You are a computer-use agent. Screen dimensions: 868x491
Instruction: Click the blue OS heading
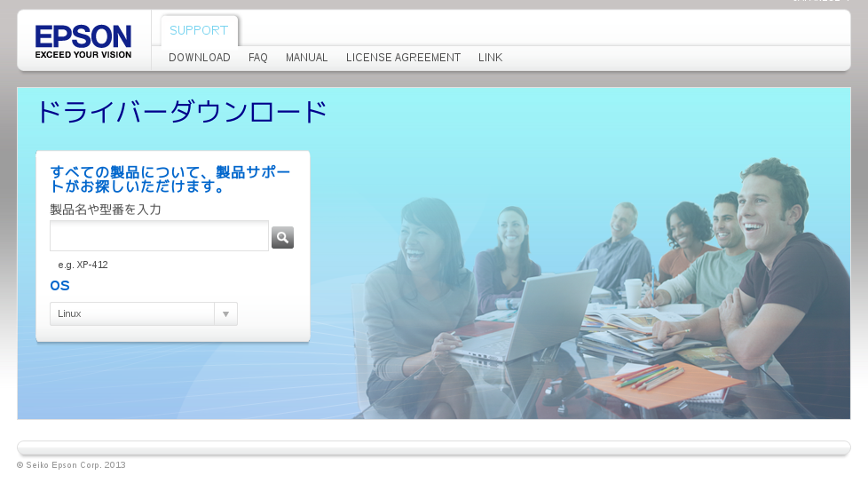click(59, 286)
